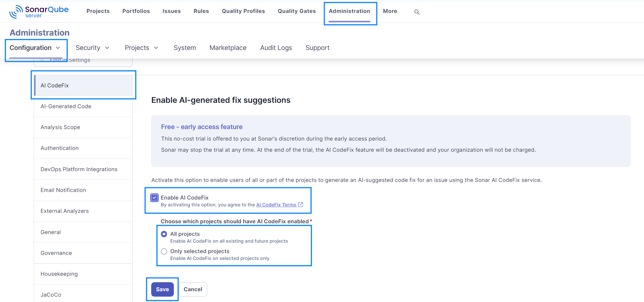Open the search magnifier icon

coord(417,12)
